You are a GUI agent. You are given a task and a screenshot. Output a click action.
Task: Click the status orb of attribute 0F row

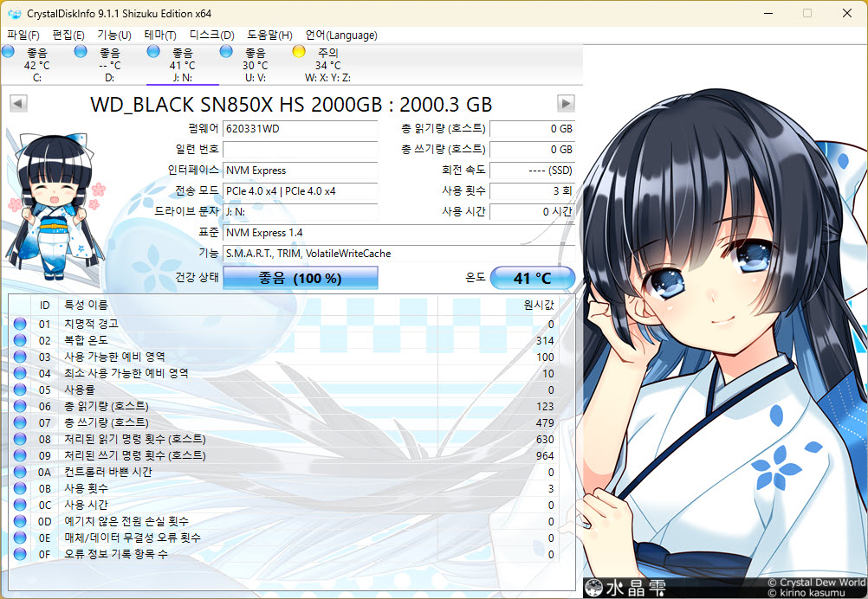pyautogui.click(x=20, y=554)
